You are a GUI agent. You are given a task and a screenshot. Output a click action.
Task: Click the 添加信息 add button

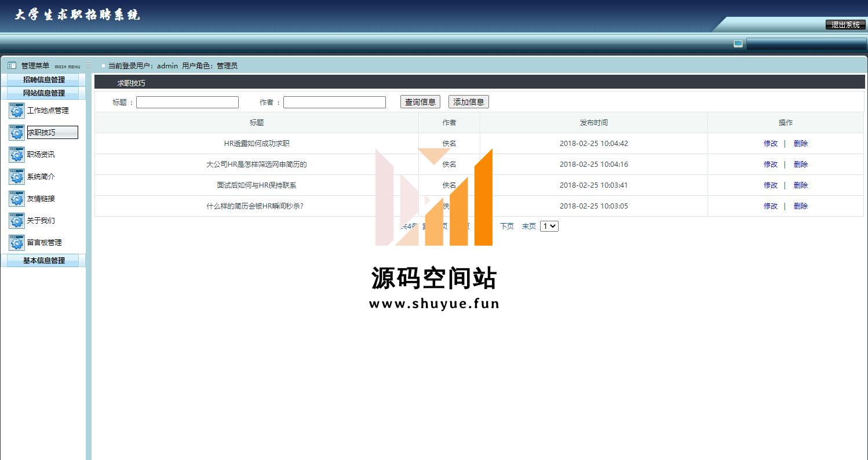469,102
